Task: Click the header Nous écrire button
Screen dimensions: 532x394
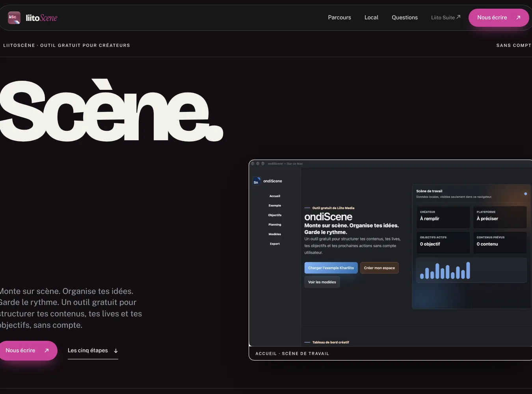Action: [x=499, y=18]
